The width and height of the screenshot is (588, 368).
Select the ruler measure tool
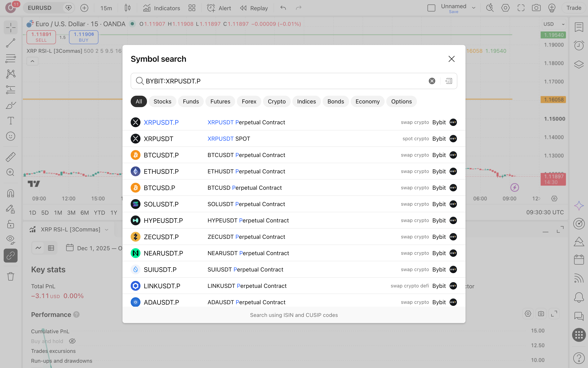[10, 157]
